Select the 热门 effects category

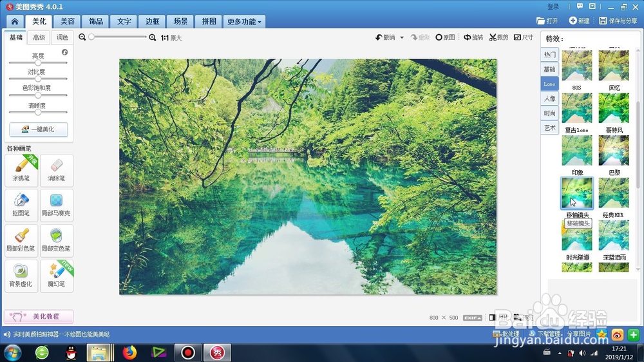coord(549,54)
